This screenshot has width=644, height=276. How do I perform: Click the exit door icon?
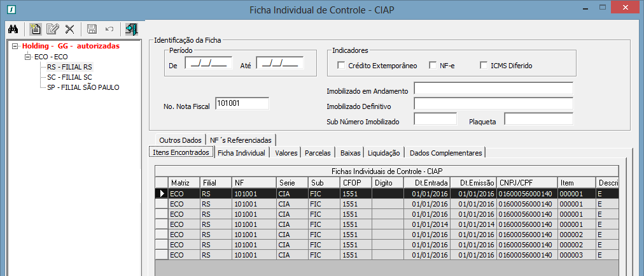pos(131,29)
